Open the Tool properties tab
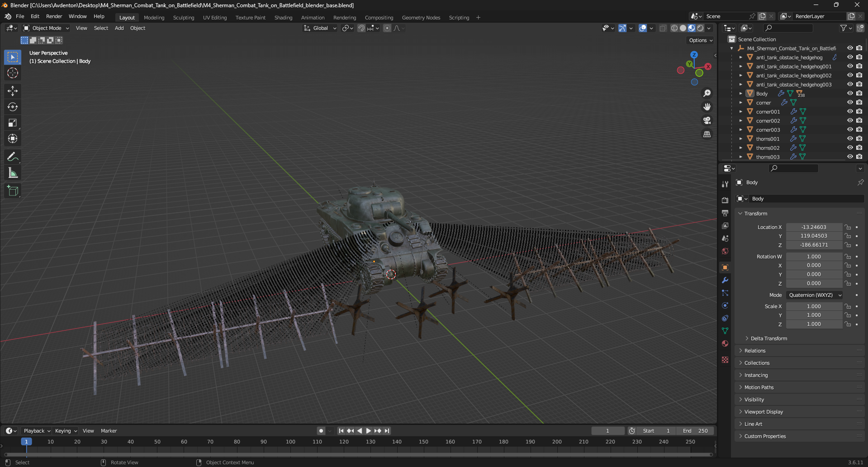 (725, 184)
